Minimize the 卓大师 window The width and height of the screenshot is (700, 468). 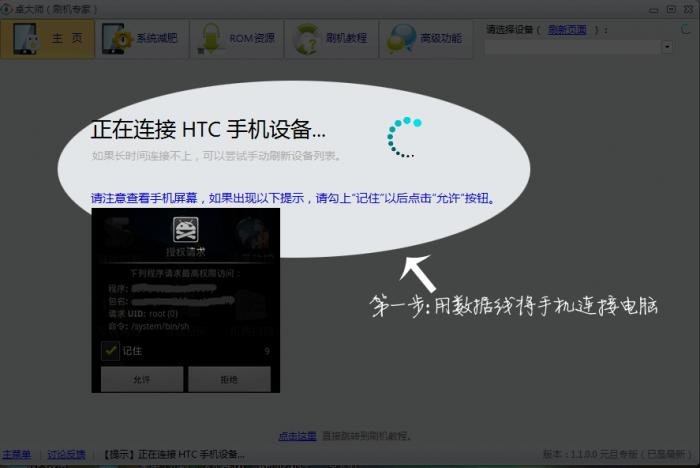click(654, 9)
